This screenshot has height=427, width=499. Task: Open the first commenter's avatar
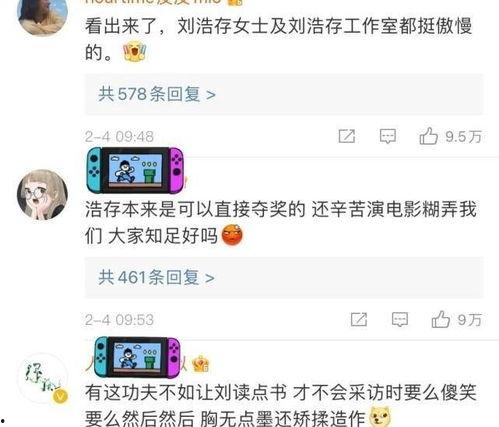[x=42, y=15]
